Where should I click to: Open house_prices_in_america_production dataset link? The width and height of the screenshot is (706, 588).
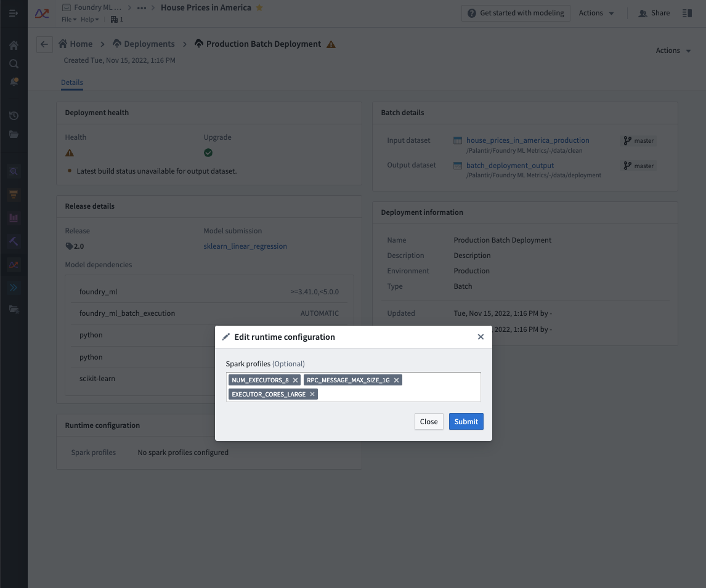click(x=528, y=140)
